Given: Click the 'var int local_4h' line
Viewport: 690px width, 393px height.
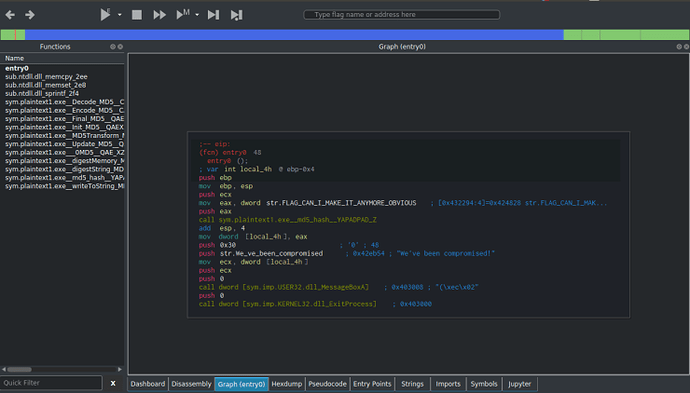Looking at the screenshot, I should [x=257, y=169].
